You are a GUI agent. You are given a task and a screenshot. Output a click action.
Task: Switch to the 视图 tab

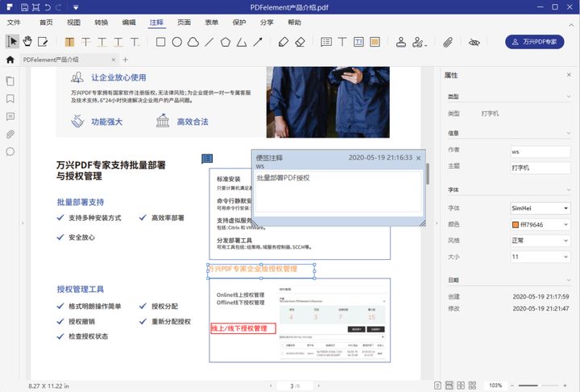coord(73,23)
